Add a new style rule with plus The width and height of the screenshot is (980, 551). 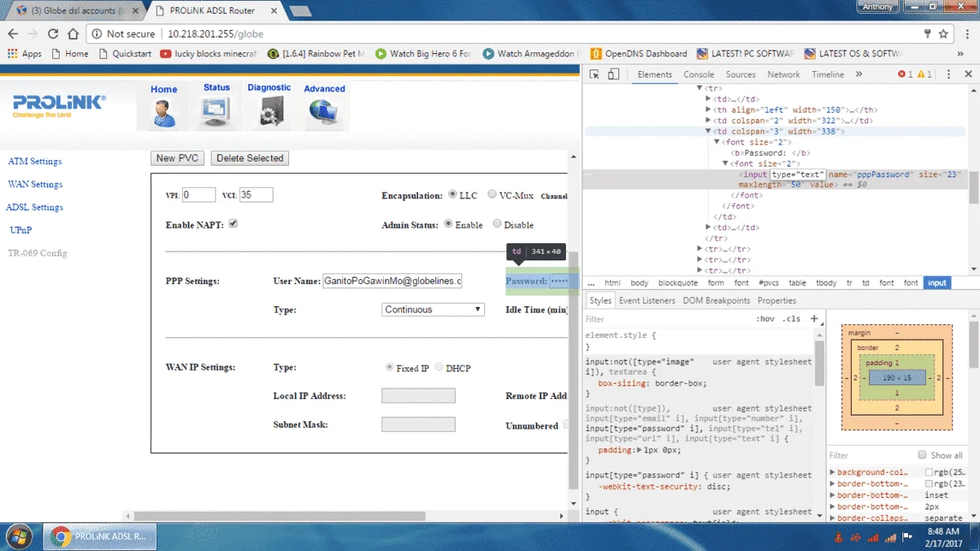(x=813, y=318)
